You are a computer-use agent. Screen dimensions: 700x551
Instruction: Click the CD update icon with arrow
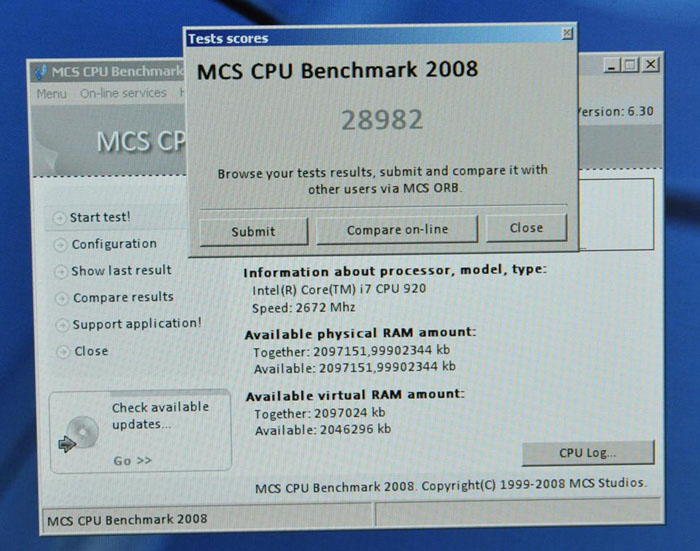coord(79,434)
